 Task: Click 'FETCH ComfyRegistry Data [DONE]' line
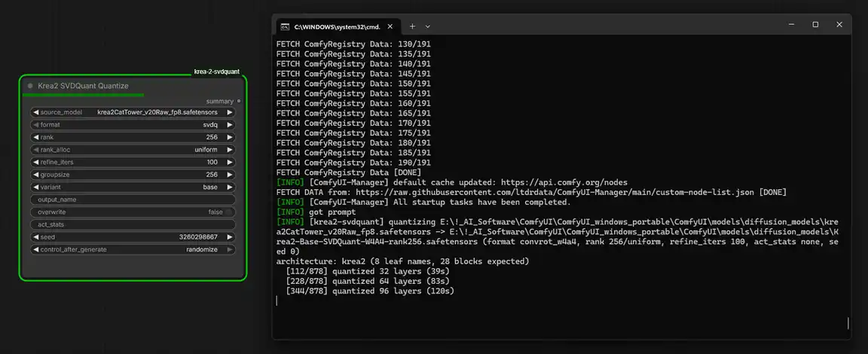pyautogui.click(x=348, y=172)
